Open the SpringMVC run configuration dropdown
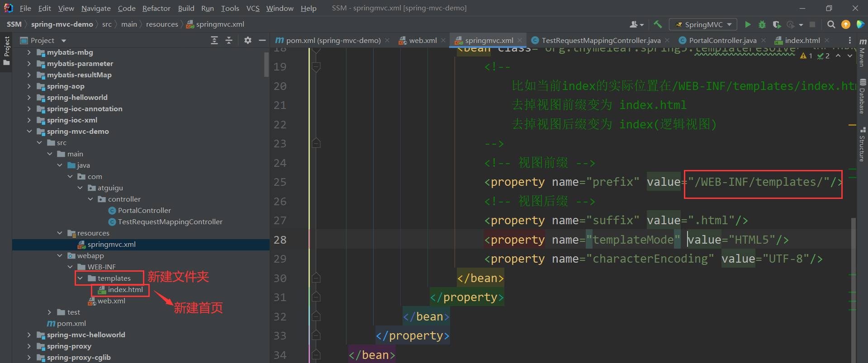The width and height of the screenshot is (868, 363). point(703,24)
